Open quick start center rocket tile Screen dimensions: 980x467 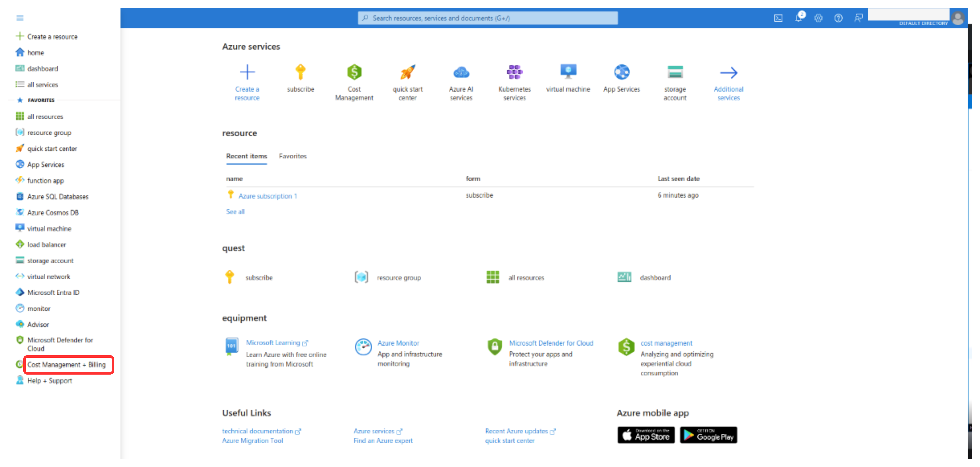tap(407, 82)
